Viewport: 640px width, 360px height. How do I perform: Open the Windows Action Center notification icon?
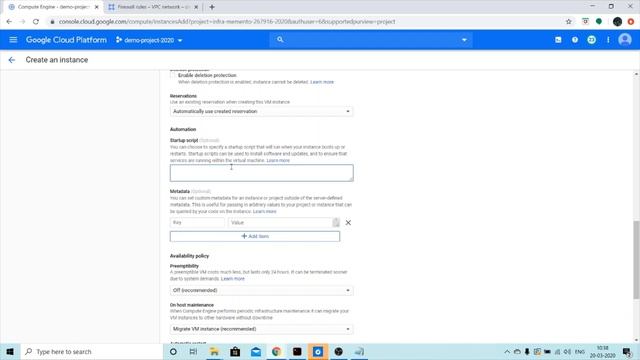point(627,351)
